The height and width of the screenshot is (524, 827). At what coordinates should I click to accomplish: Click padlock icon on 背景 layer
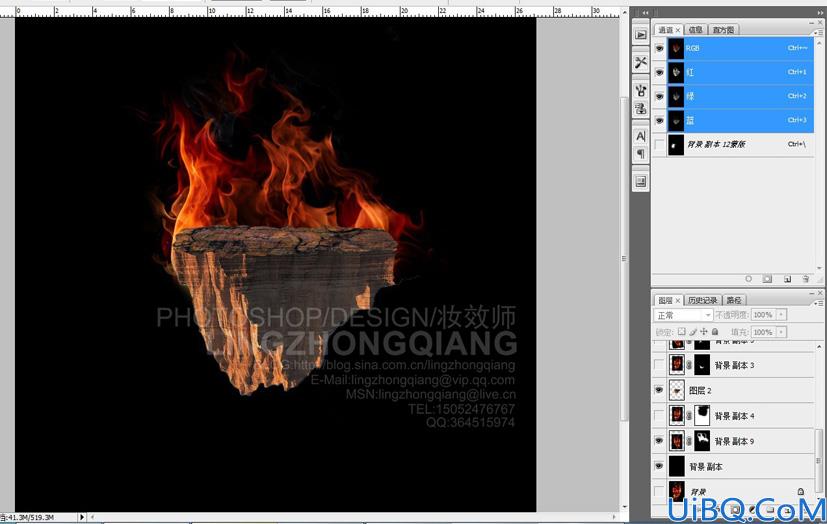coord(801,491)
